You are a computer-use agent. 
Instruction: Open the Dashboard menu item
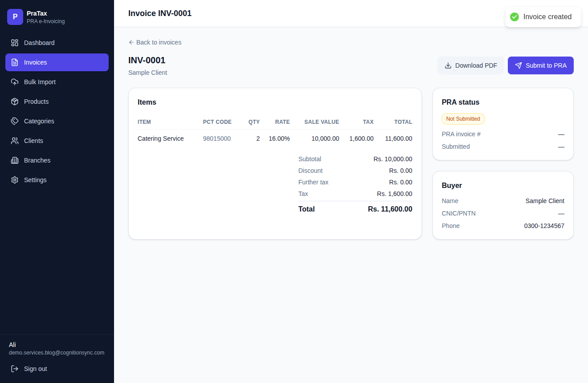tap(57, 43)
